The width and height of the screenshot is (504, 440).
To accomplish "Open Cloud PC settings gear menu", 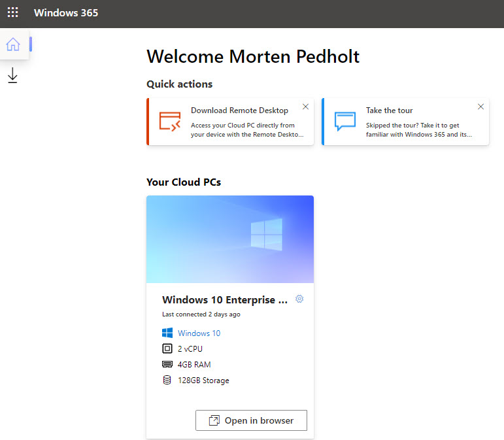I will [299, 299].
